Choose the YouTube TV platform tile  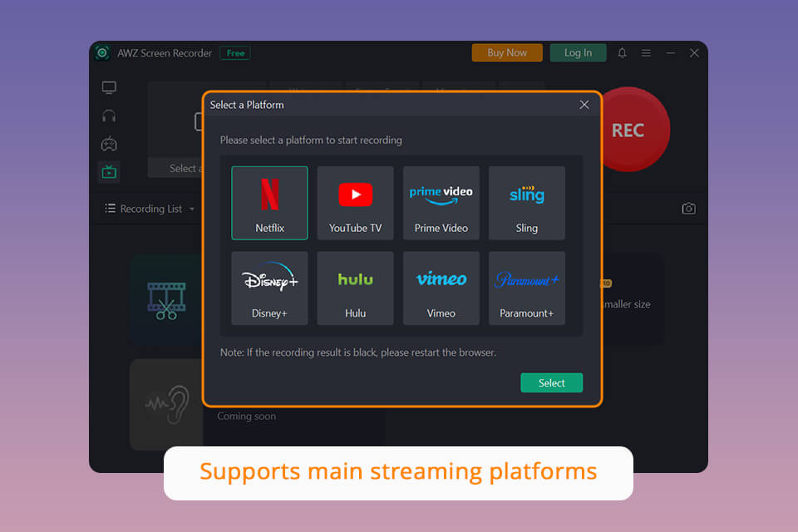pos(355,203)
